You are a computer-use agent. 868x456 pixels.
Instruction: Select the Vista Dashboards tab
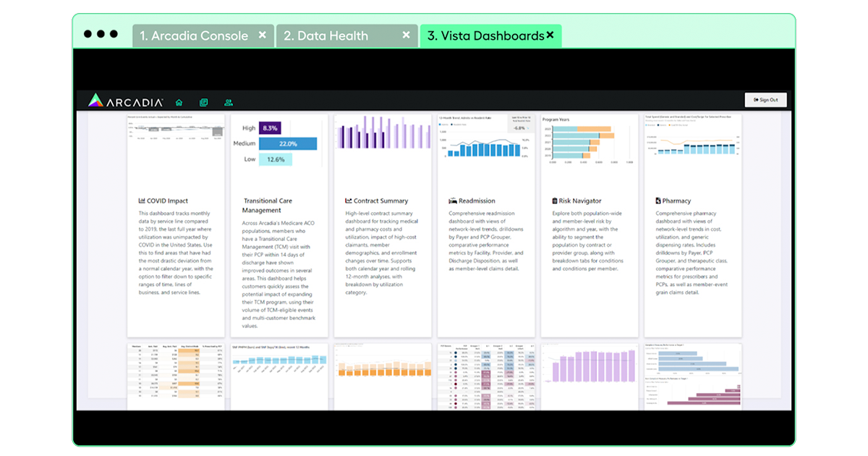click(485, 35)
